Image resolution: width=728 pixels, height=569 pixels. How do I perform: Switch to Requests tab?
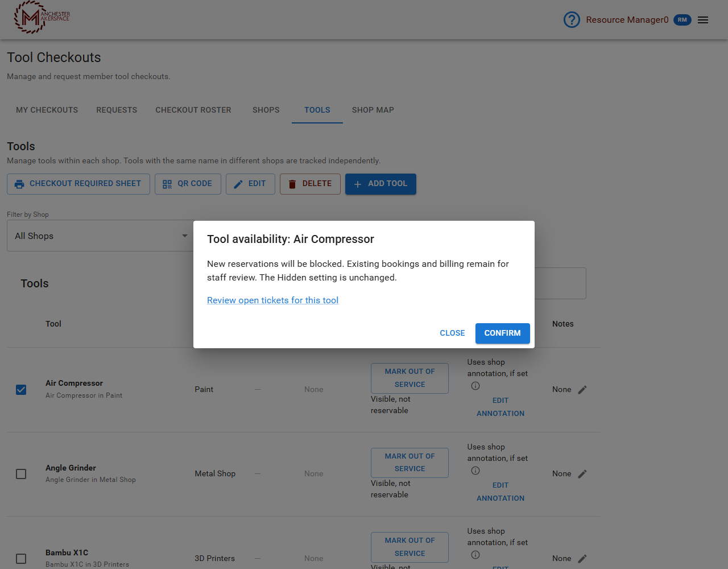point(117,110)
